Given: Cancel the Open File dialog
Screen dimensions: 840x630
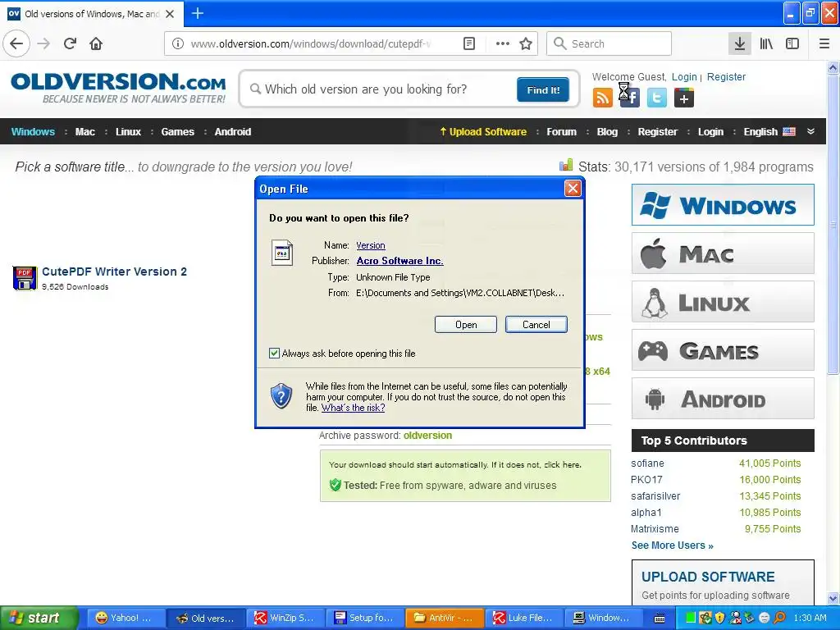Looking at the screenshot, I should click(x=536, y=325).
